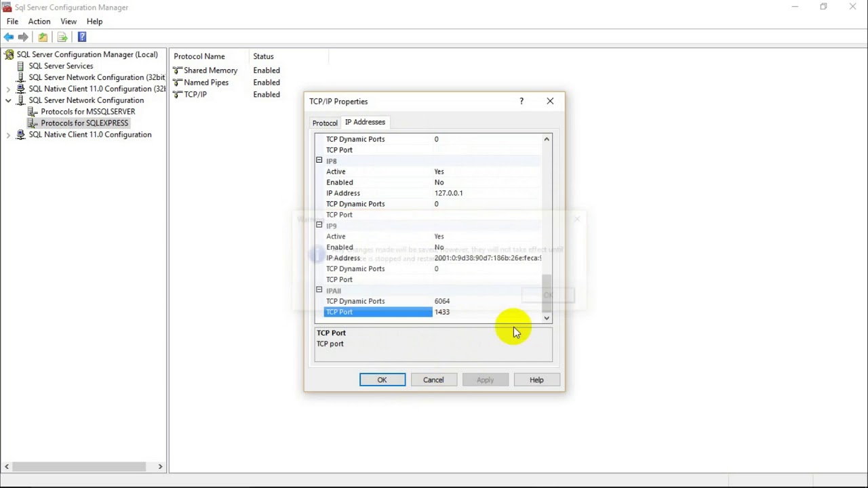Click the Export List toolbar icon
Screen dimensions: 868x488
pyautogui.click(x=62, y=37)
